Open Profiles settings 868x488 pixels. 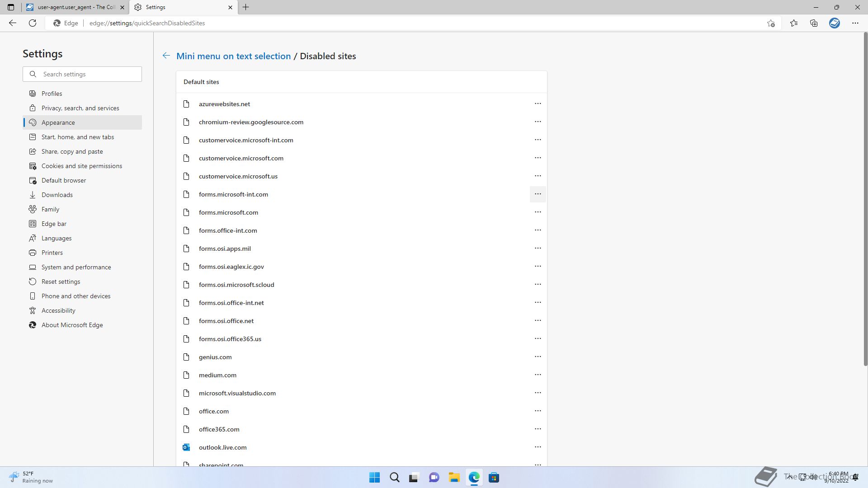[82, 94]
